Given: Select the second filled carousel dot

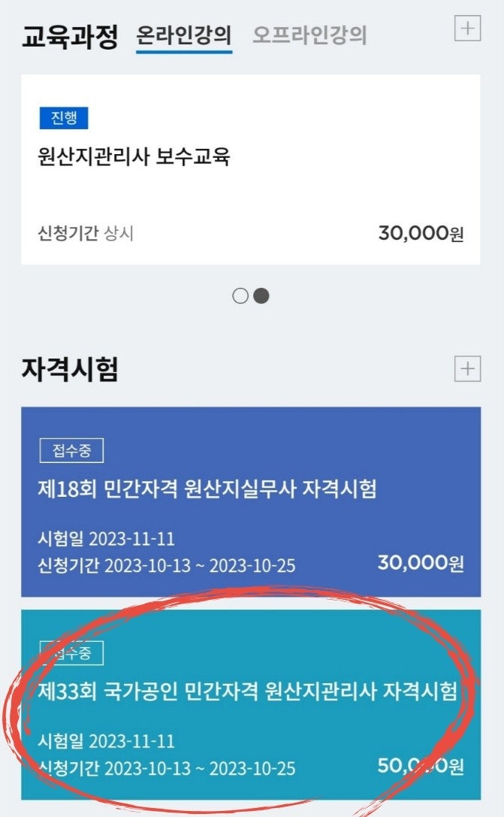Looking at the screenshot, I should pos(261,296).
